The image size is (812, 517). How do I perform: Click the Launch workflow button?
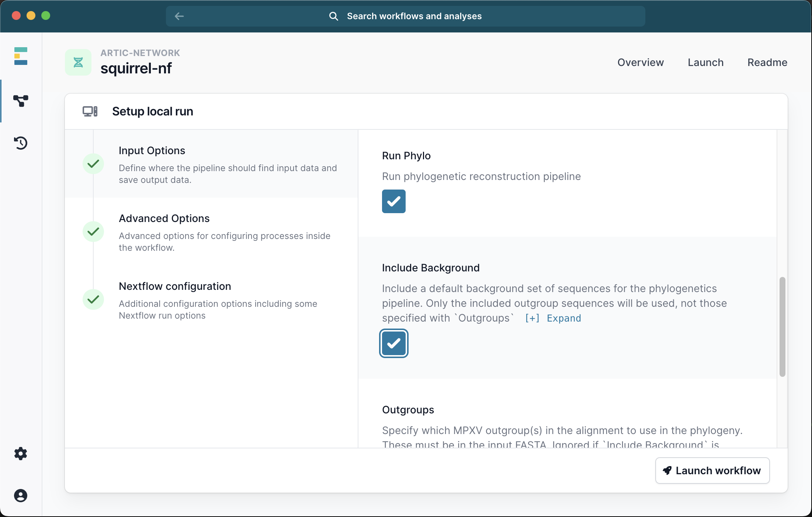[x=712, y=471]
